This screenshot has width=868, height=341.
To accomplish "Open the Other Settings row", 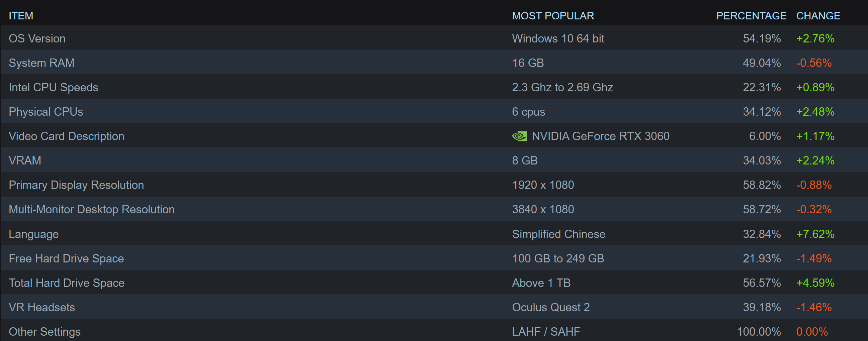I will [45, 332].
